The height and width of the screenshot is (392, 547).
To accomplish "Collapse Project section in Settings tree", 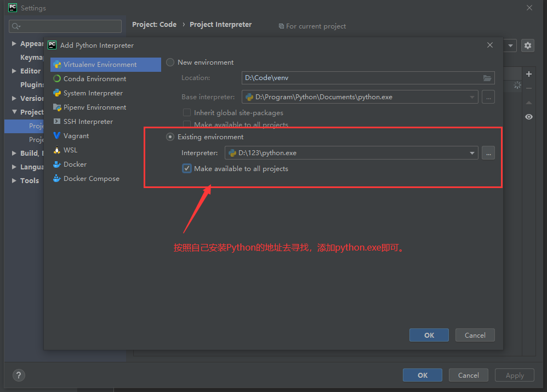I will point(14,112).
